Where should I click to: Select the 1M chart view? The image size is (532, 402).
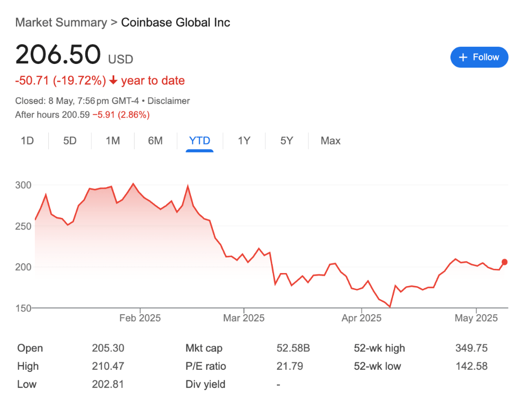tap(112, 141)
